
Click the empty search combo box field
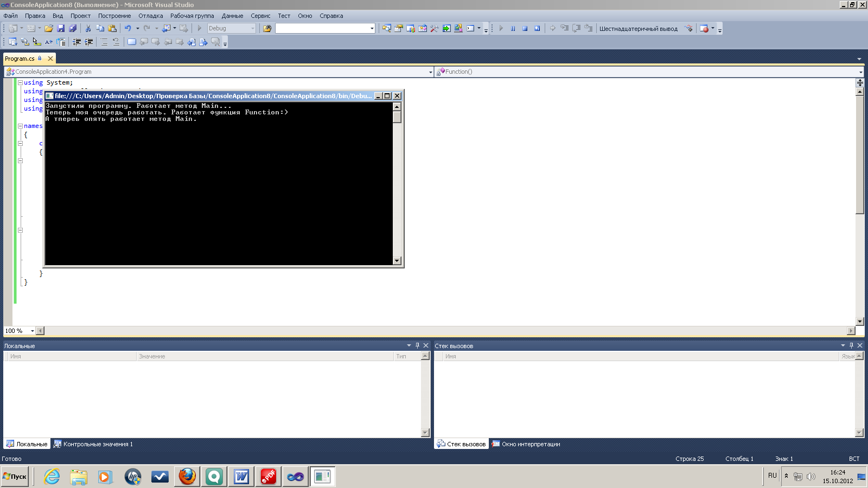coord(322,28)
